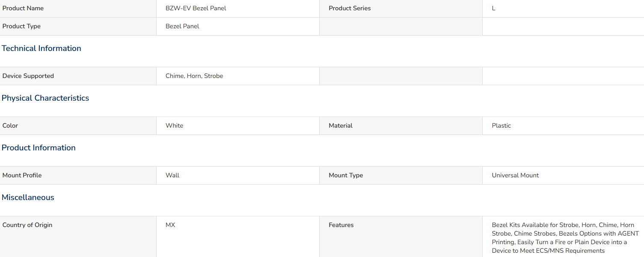Image resolution: width=644 pixels, height=257 pixels.
Task: Click the Bezel Panel product type value
Action: (x=182, y=26)
